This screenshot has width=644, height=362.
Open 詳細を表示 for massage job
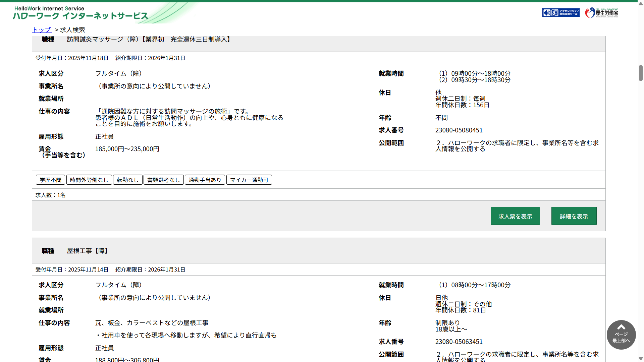pyautogui.click(x=574, y=216)
